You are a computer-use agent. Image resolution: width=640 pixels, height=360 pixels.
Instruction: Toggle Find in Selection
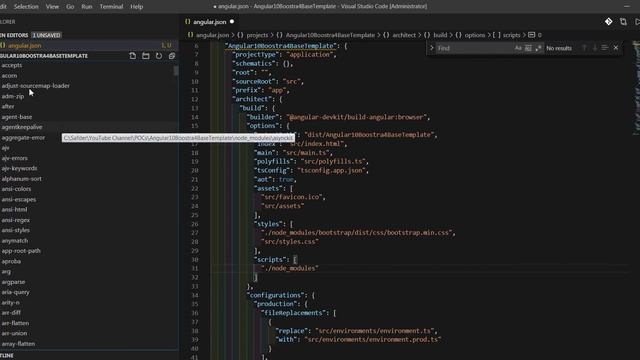tap(605, 48)
